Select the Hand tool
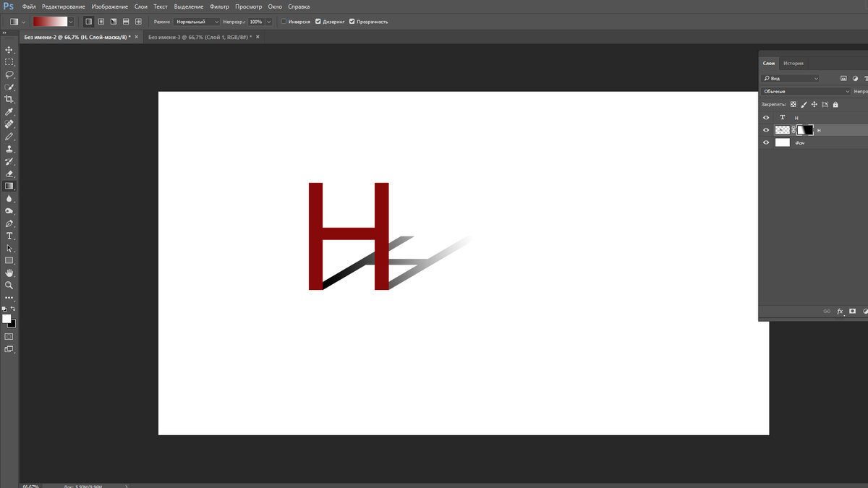The height and width of the screenshot is (488, 868). (9, 273)
